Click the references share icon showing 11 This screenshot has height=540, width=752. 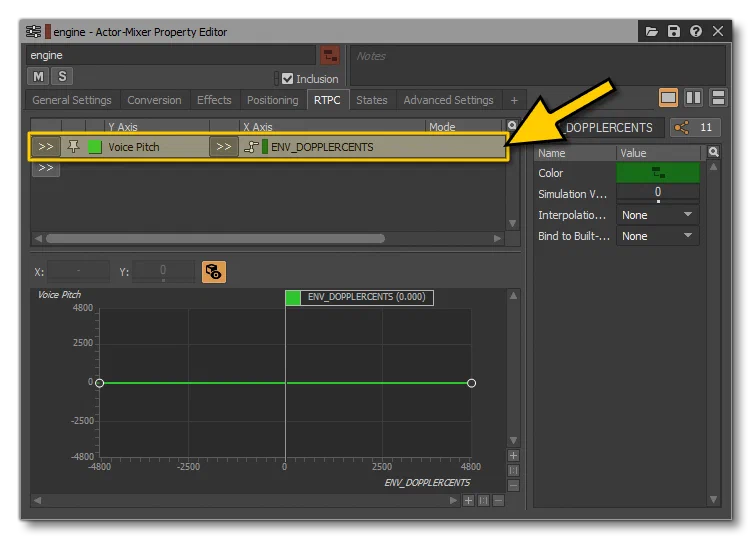tap(695, 128)
